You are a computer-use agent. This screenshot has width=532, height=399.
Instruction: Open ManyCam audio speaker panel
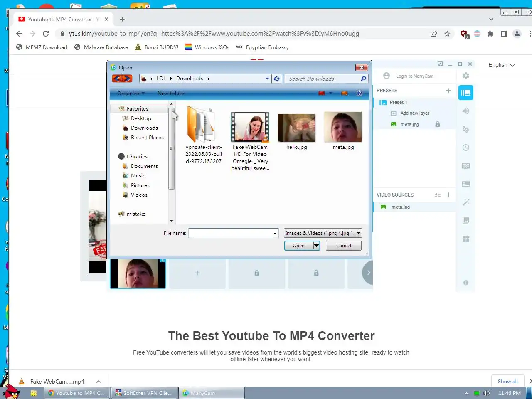[466, 111]
